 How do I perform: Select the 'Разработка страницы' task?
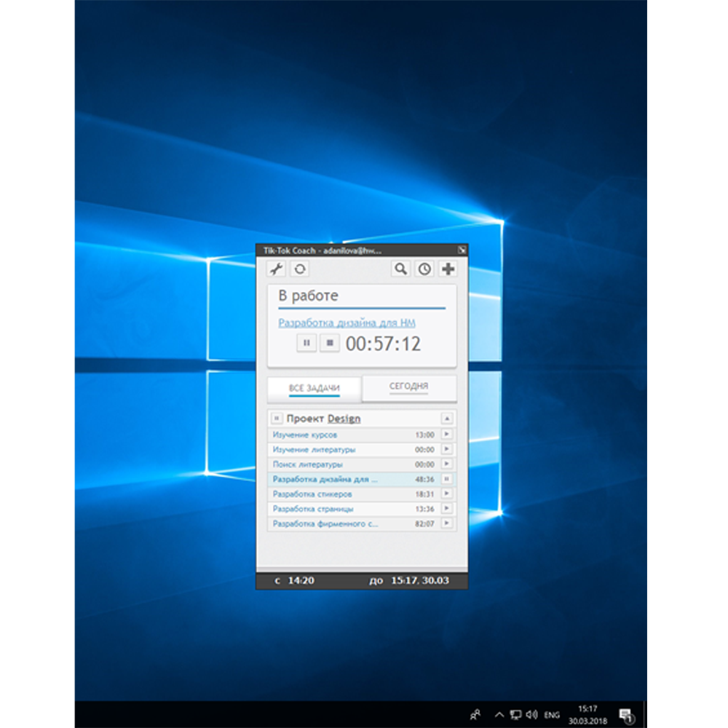point(313,509)
